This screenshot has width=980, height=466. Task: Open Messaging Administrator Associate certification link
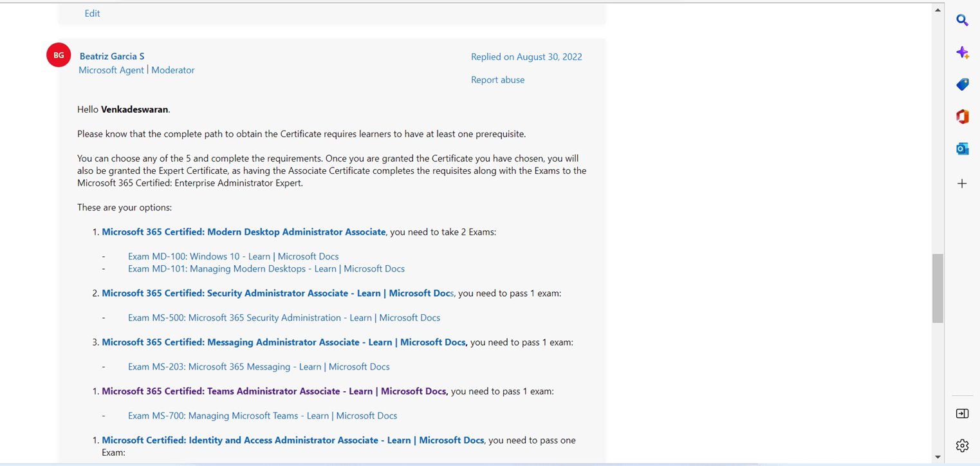284,342
